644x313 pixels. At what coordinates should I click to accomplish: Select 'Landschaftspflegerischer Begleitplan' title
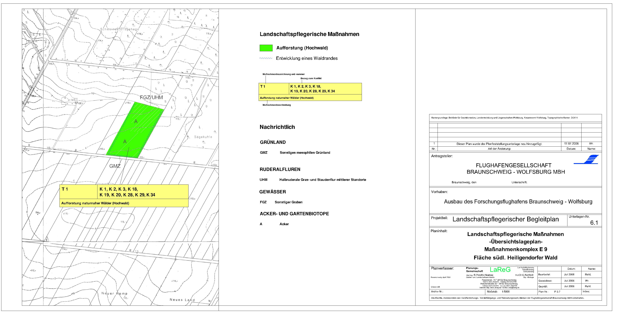(x=505, y=219)
